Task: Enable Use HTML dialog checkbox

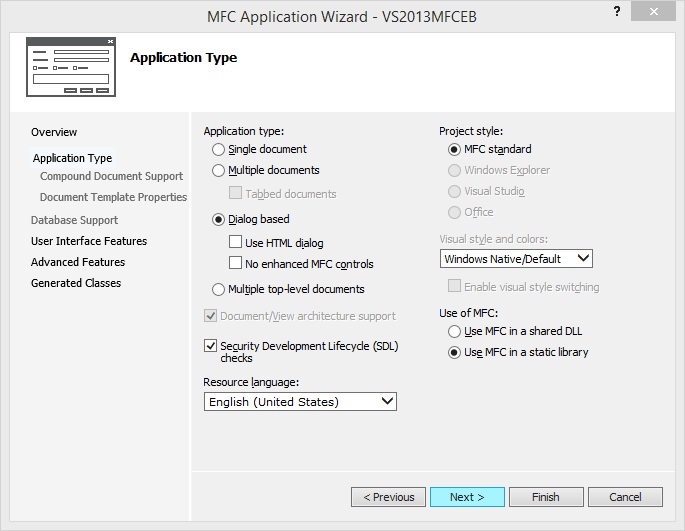Action: pos(236,243)
